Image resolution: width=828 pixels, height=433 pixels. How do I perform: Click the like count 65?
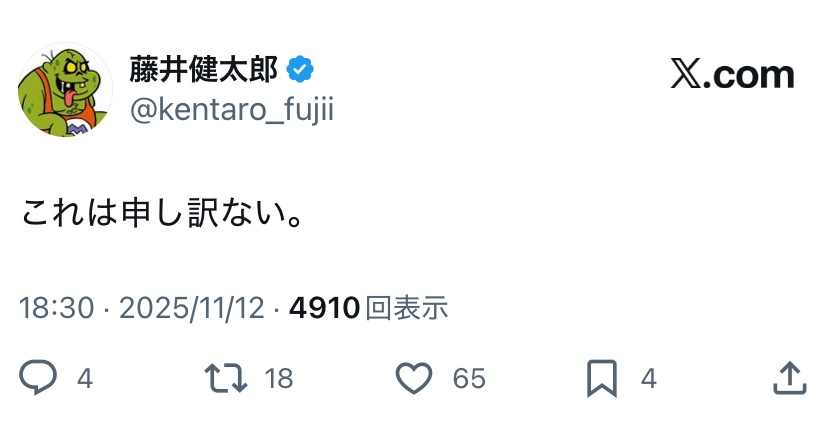[469, 379]
